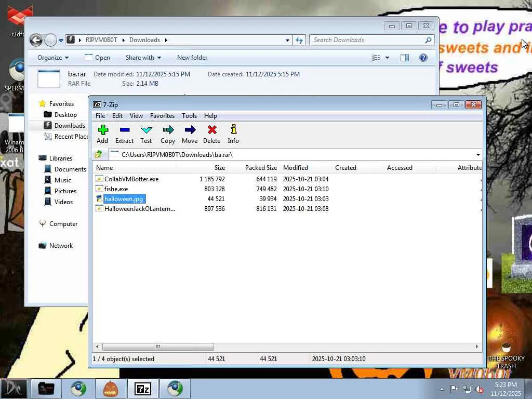Open the Explorer address bar history dropdown

[287, 40]
